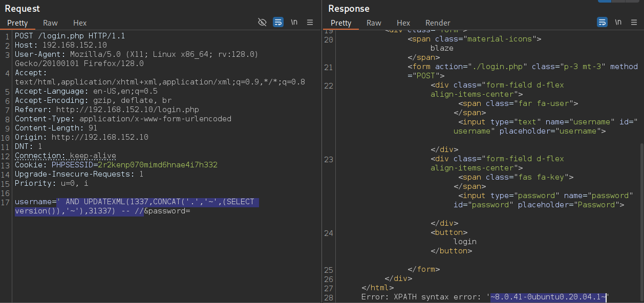Click the span class 'fas fa-key' line

(516, 177)
